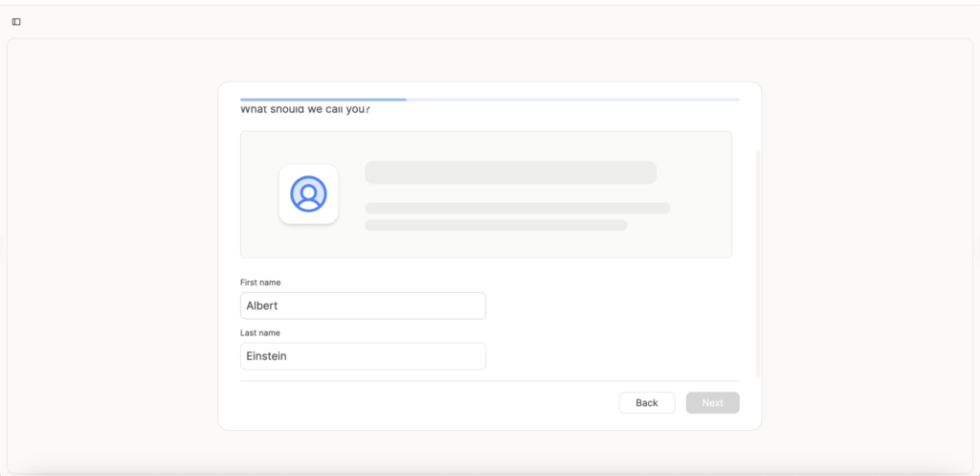Place cursor on the text "Einstein"
This screenshot has width=980, height=476.
coord(267,356)
